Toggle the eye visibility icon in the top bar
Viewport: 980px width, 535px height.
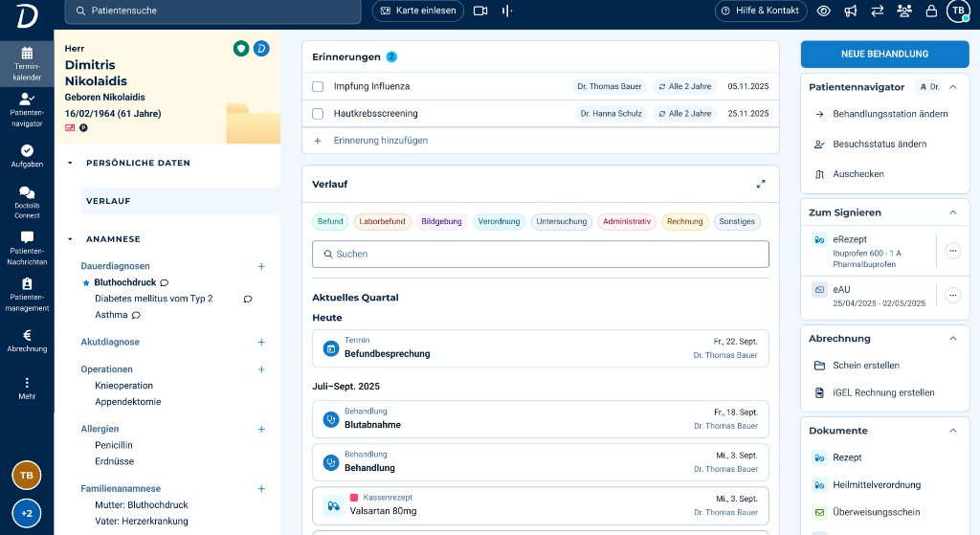824,11
